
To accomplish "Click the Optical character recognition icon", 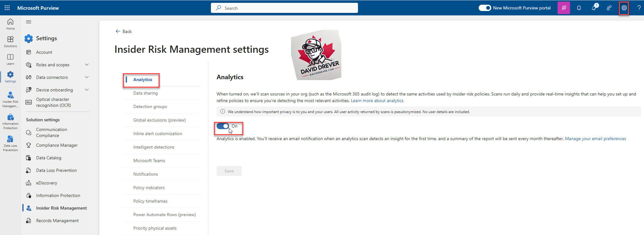I will (x=29, y=102).
